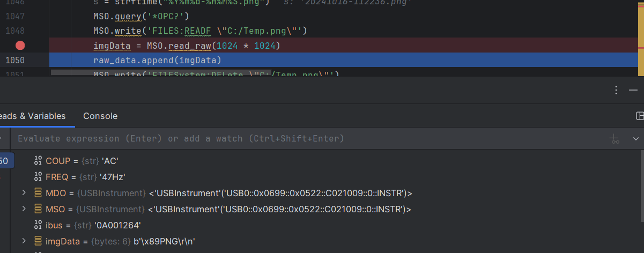Expand the MSO variable node
This screenshot has height=253, width=644.
(x=24, y=209)
